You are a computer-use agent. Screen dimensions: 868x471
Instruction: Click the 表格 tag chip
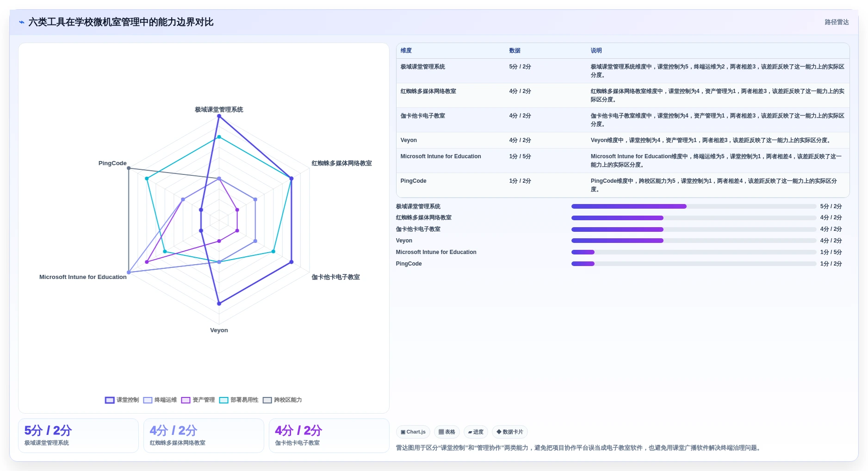(x=447, y=432)
